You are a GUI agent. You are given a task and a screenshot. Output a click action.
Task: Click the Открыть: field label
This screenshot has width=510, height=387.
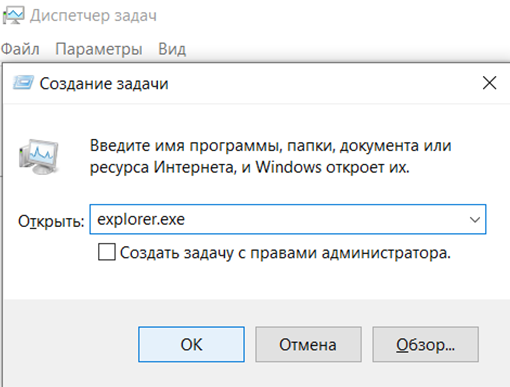tap(51, 221)
